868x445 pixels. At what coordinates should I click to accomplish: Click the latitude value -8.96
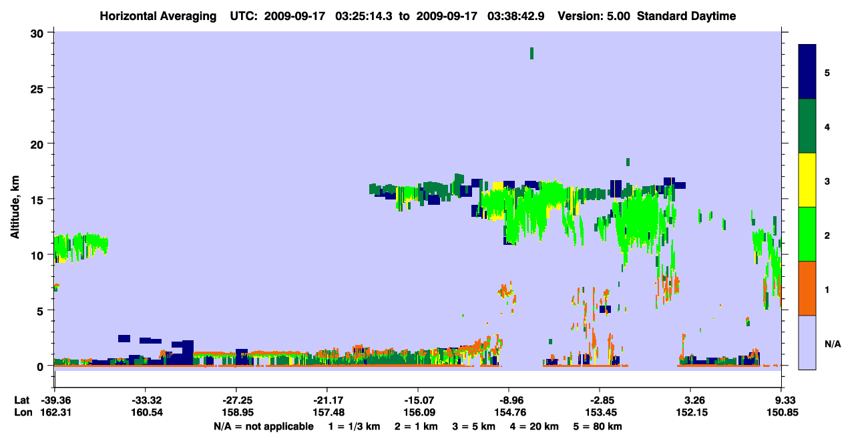[x=509, y=400]
